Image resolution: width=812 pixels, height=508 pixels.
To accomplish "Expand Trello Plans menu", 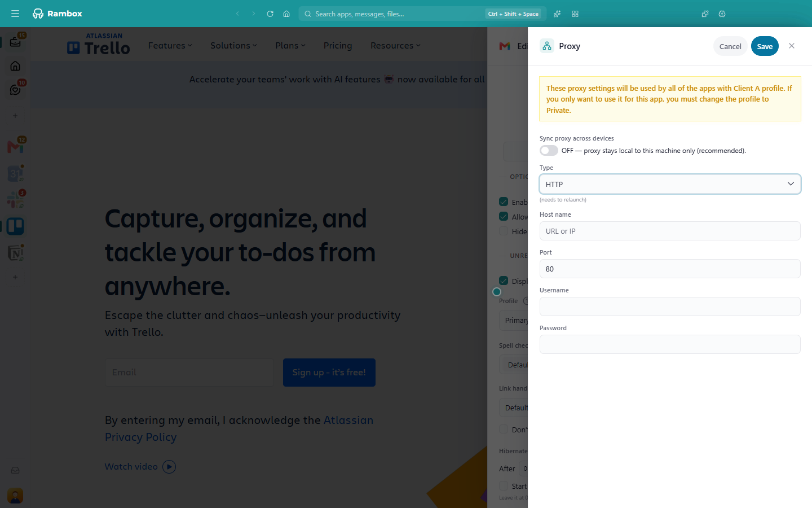I will pyautogui.click(x=290, y=46).
